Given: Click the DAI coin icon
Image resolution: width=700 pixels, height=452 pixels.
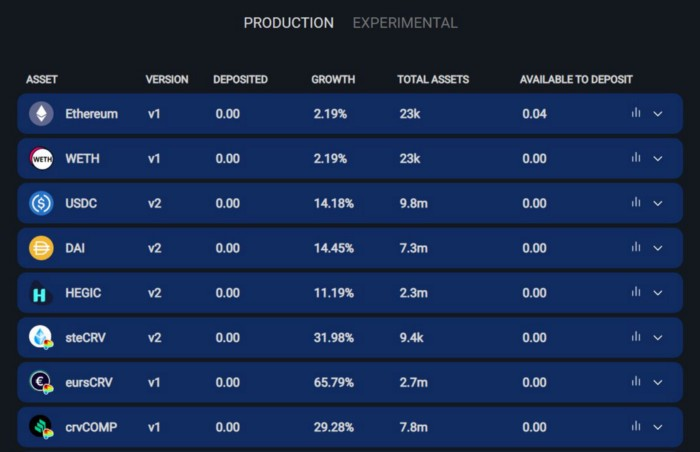Looking at the screenshot, I should click(41, 248).
